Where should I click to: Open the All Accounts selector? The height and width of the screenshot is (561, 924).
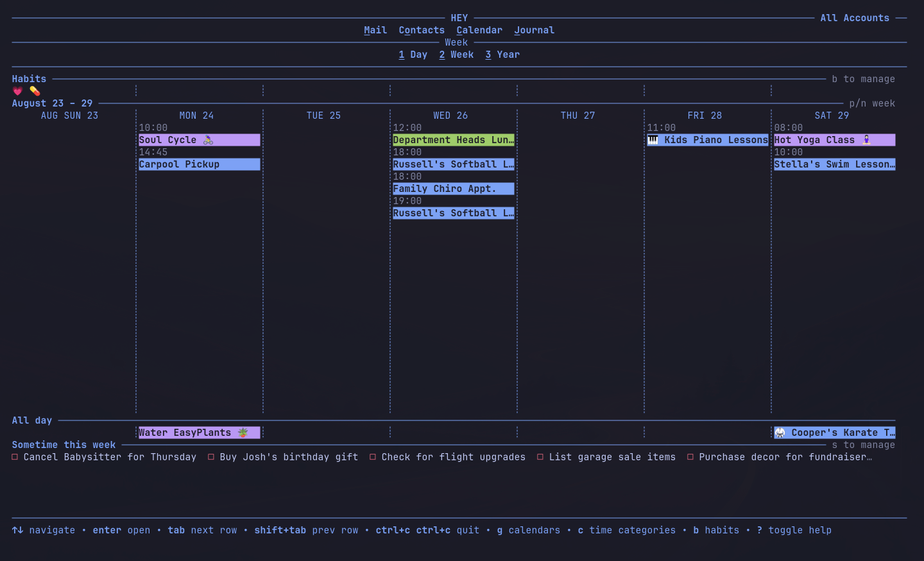(x=855, y=18)
